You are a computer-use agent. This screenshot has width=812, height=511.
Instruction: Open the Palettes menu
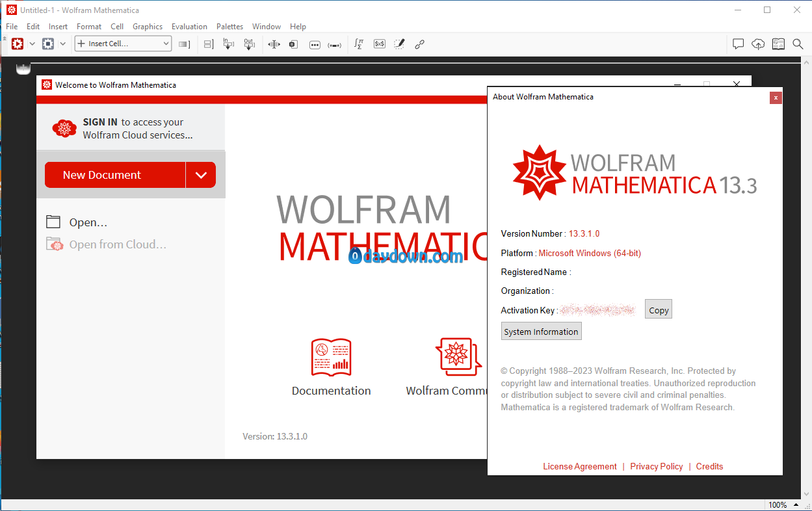[x=230, y=27]
